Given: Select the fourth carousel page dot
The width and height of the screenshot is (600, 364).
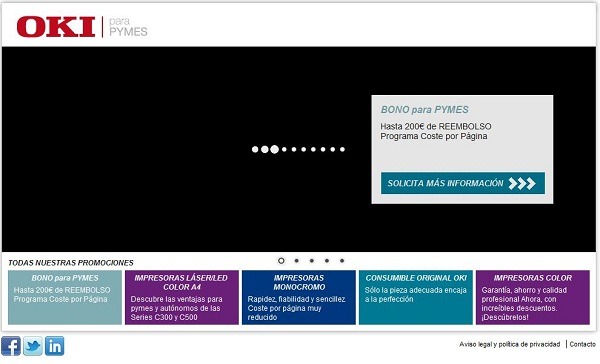Looking at the screenshot, I should [x=327, y=261].
